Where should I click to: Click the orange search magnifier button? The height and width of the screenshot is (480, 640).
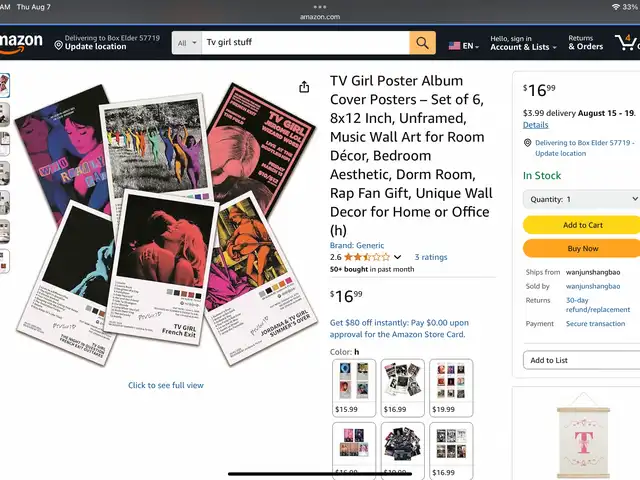(422, 42)
